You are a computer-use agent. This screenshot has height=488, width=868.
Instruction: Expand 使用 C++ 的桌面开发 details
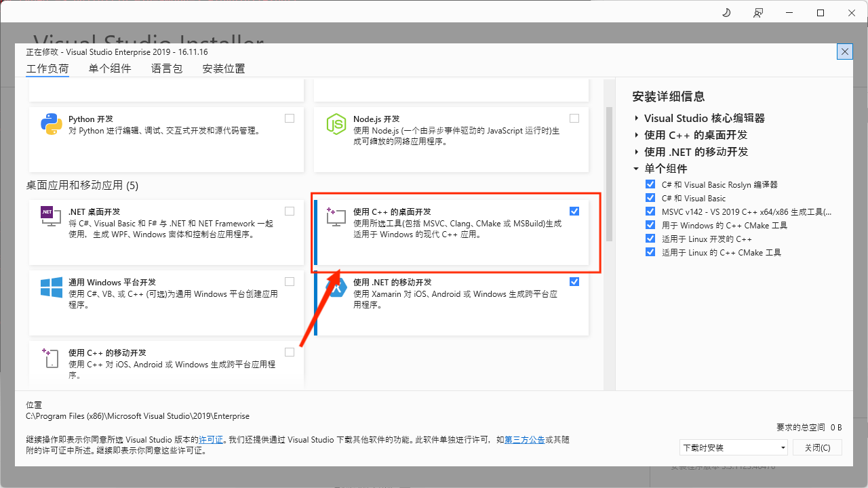pyautogui.click(x=637, y=135)
